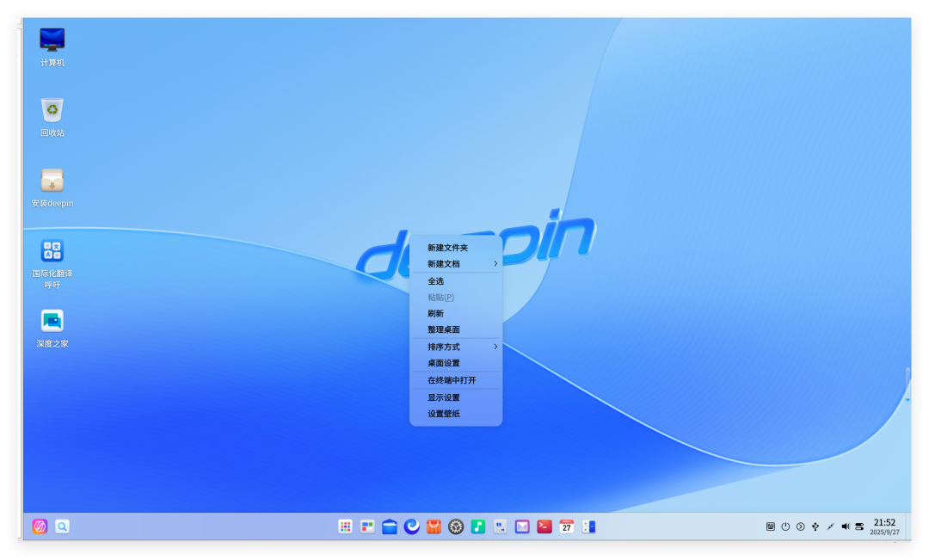The image size is (929, 560).
Task: Click the USB device tray icon
Action: click(x=815, y=526)
